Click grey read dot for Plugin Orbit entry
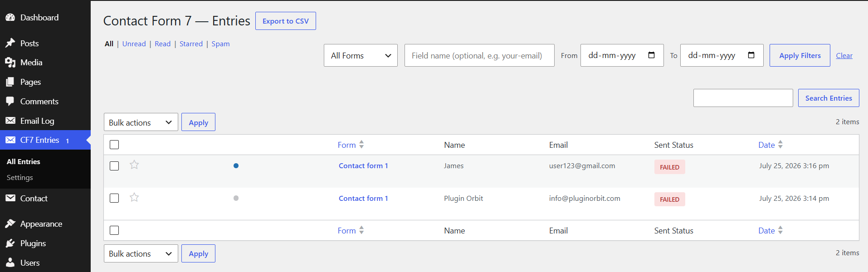The height and width of the screenshot is (272, 868). tap(236, 198)
